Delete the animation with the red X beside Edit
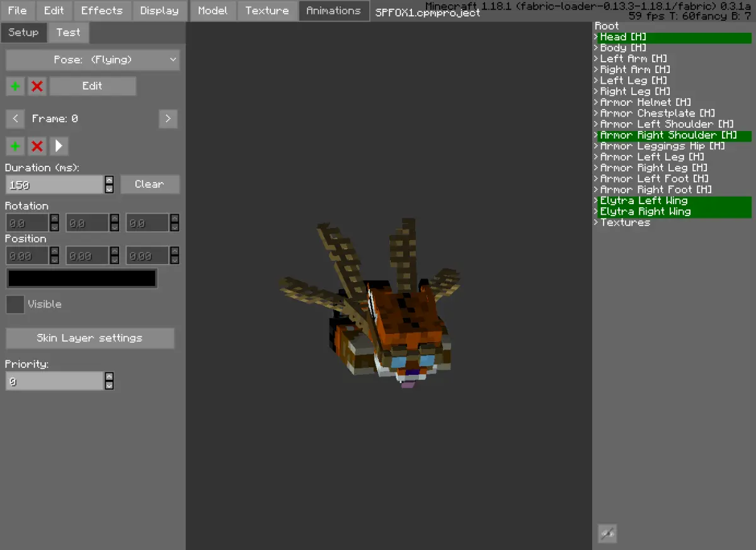 coord(37,86)
